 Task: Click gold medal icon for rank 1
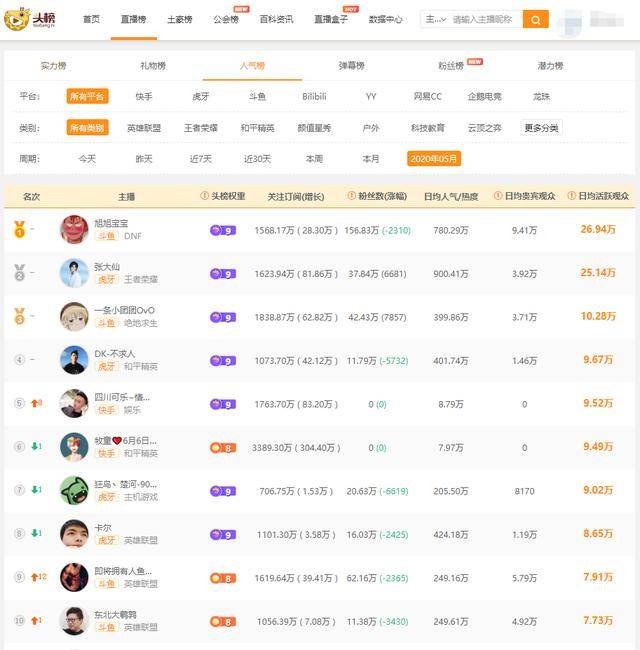(19, 229)
